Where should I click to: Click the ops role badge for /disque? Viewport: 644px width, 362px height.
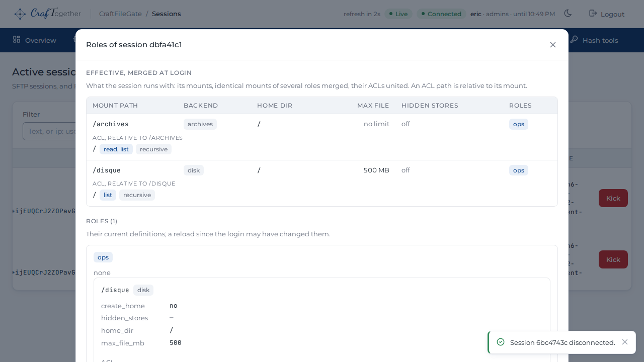[x=519, y=170]
